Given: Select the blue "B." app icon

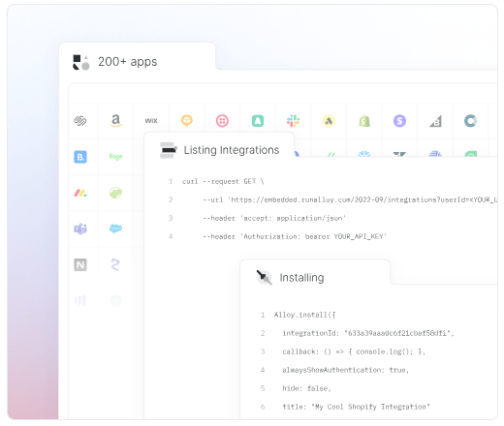Looking at the screenshot, I should [80, 157].
